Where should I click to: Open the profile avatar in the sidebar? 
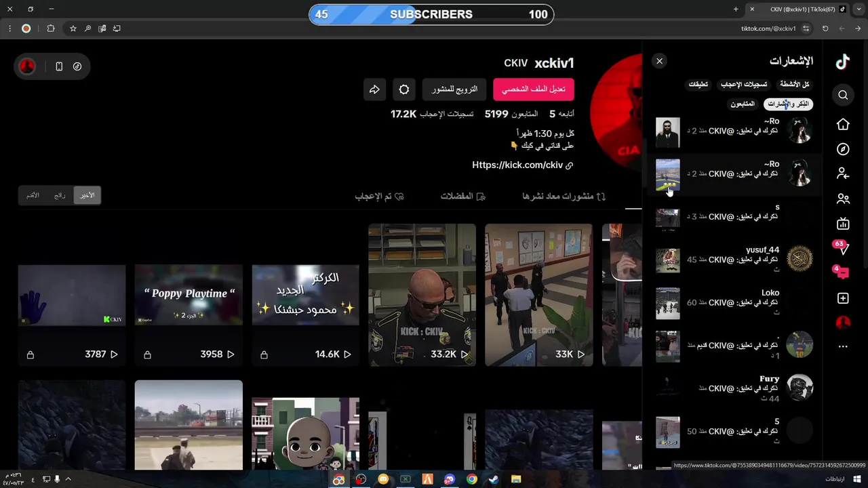[x=843, y=323]
